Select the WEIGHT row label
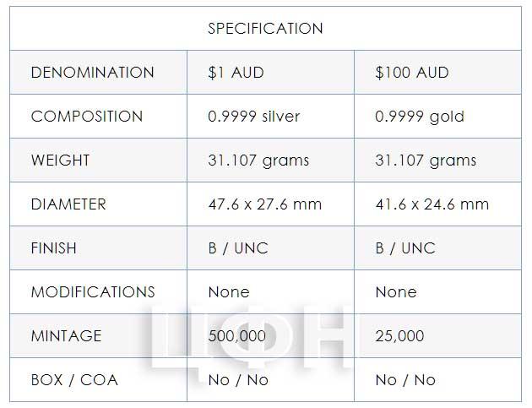532x408 pixels. (61, 160)
